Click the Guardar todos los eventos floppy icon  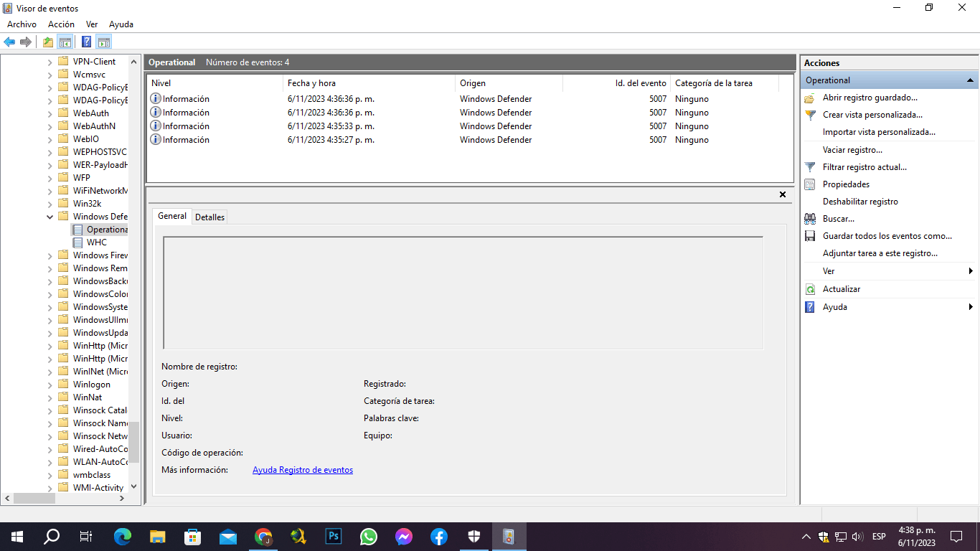click(810, 236)
